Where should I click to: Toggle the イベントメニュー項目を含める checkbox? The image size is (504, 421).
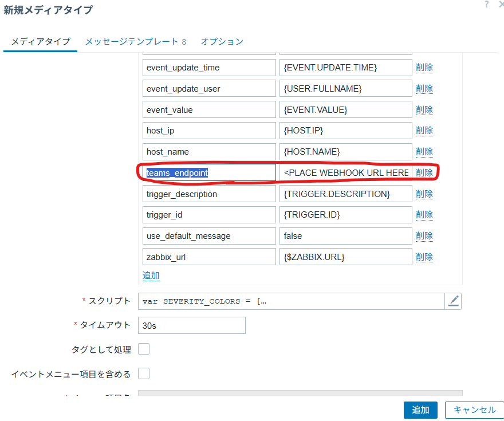coord(144,373)
